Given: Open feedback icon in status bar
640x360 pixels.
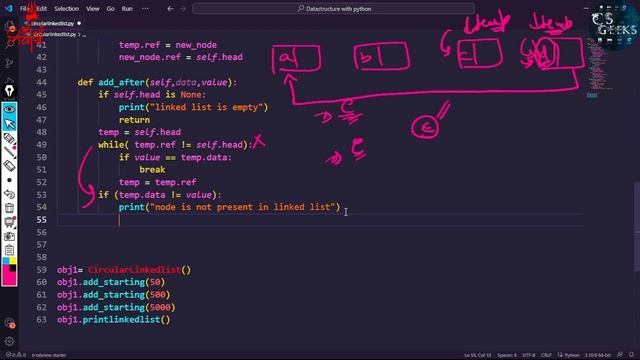Looking at the screenshot, I should [620, 355].
